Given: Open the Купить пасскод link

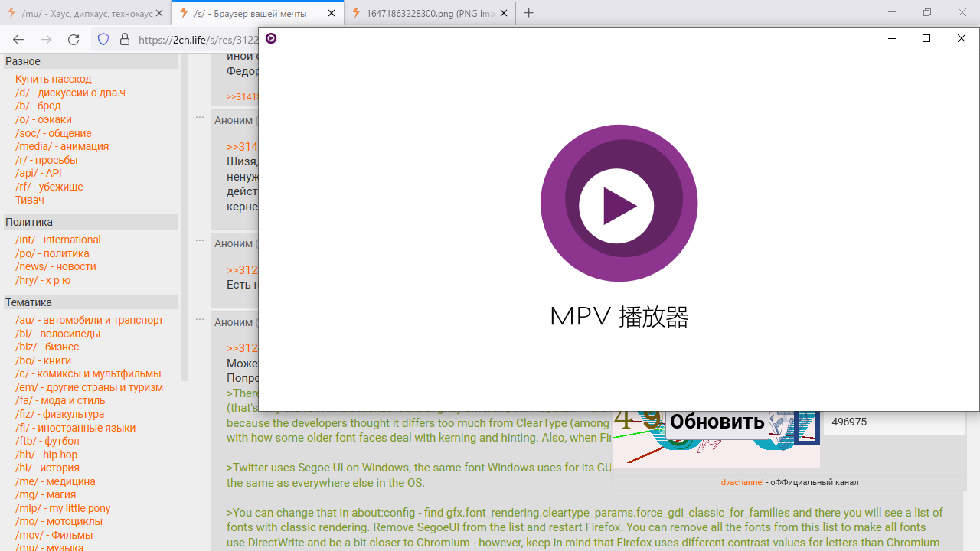Looking at the screenshot, I should [54, 79].
